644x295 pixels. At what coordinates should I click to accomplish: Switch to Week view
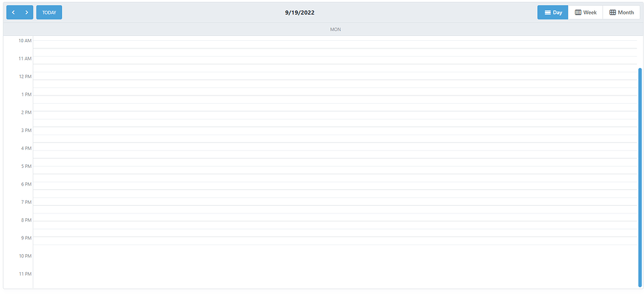[x=586, y=13]
